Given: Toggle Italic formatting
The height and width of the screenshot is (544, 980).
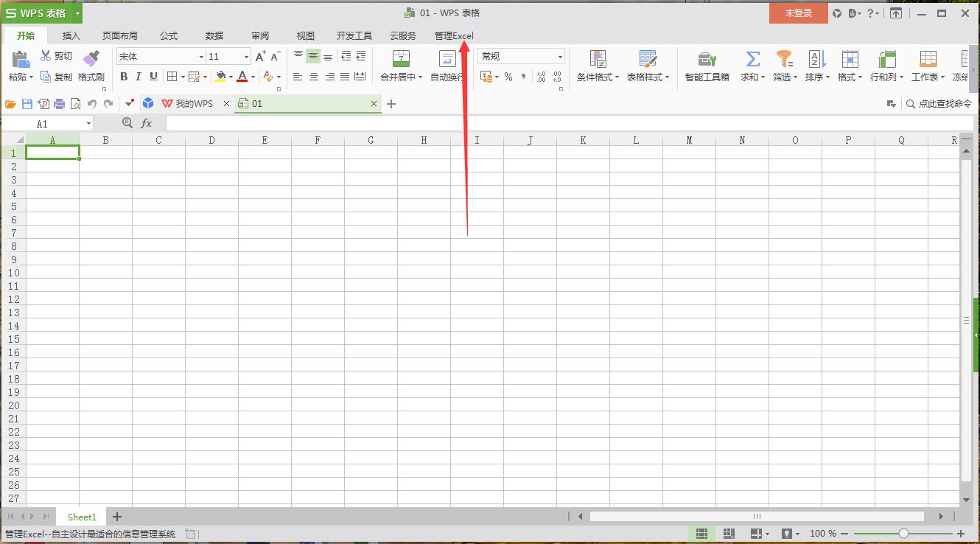Looking at the screenshot, I should [x=138, y=77].
